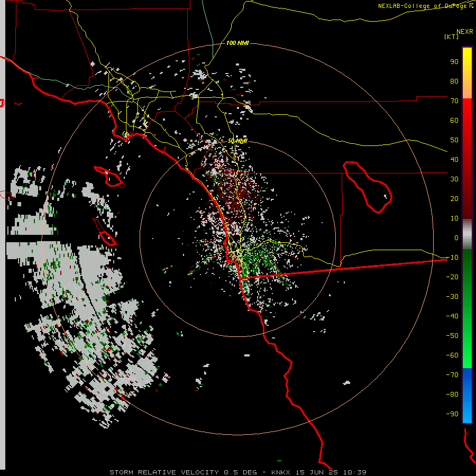This screenshot has height=476, width=476.
Task: Pick the yellow top segment of velocity scale
Action: point(467,73)
